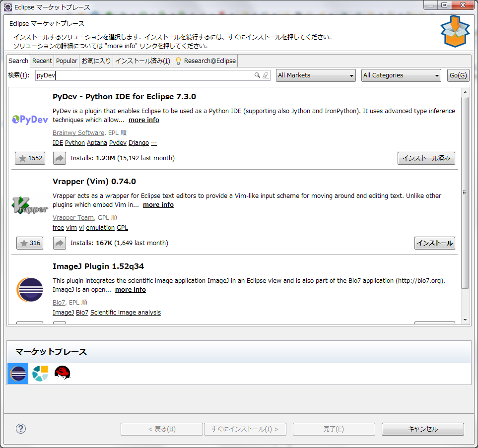The width and height of the screenshot is (478, 448).
Task: Switch to the Popular tab
Action: [x=67, y=61]
